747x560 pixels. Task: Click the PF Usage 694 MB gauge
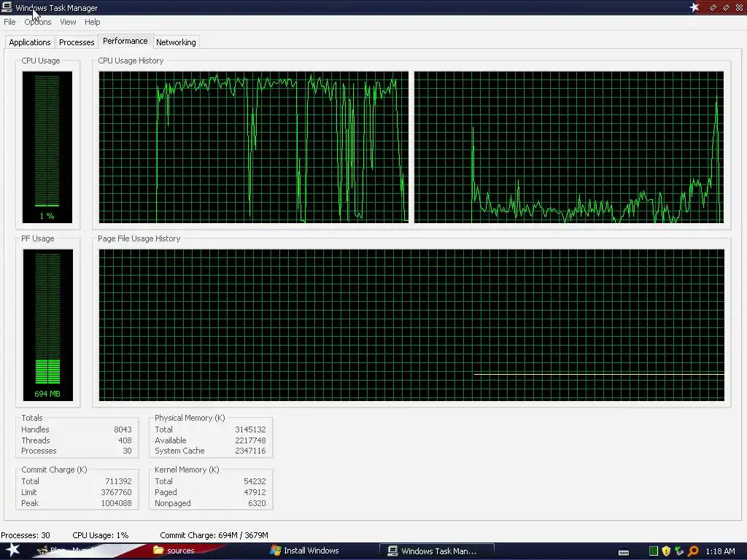[47, 324]
